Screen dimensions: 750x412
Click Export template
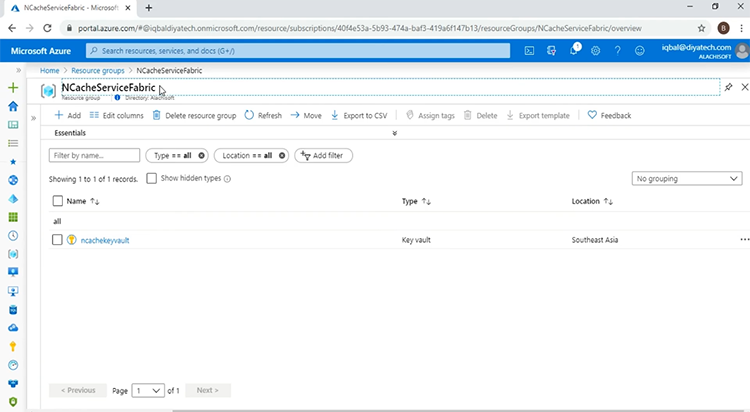pyautogui.click(x=538, y=115)
